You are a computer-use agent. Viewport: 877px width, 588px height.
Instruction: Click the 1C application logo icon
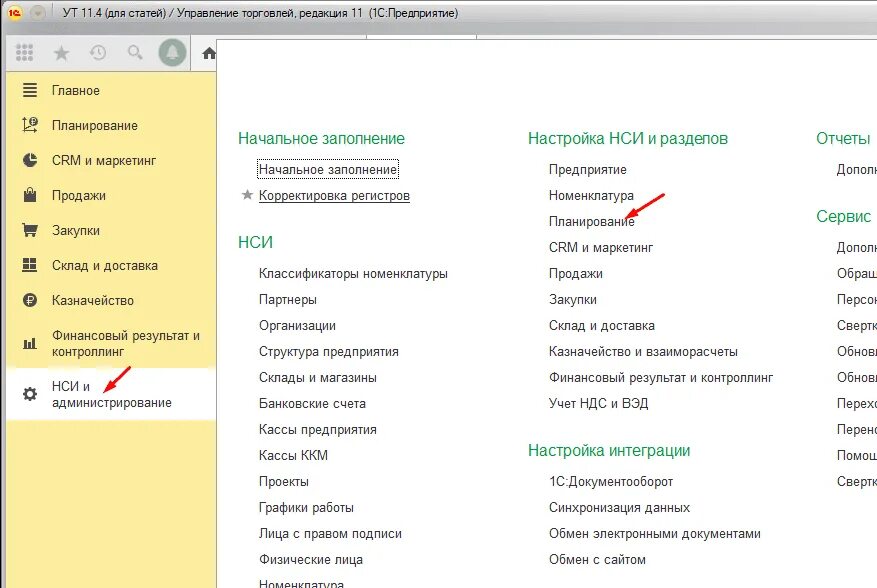tap(15, 12)
